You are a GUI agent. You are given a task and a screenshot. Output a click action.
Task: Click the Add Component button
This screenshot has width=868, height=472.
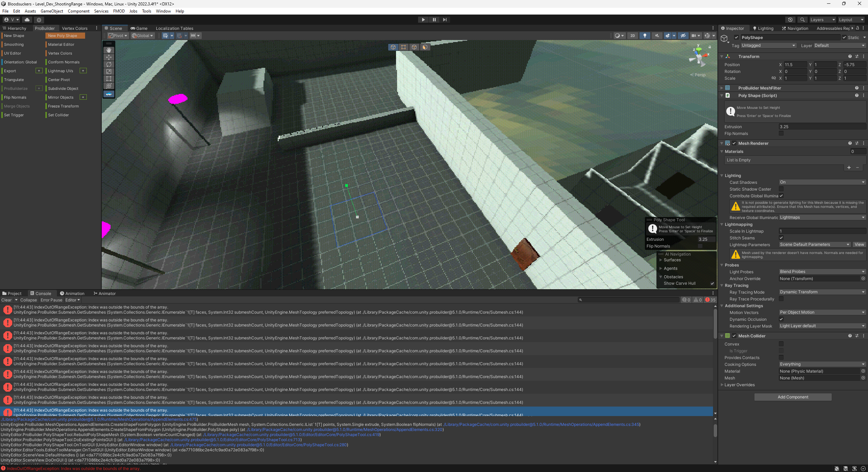pyautogui.click(x=793, y=397)
